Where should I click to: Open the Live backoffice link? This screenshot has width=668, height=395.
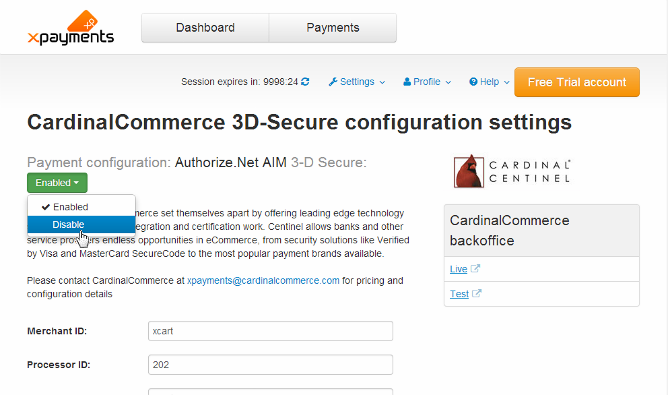458,269
